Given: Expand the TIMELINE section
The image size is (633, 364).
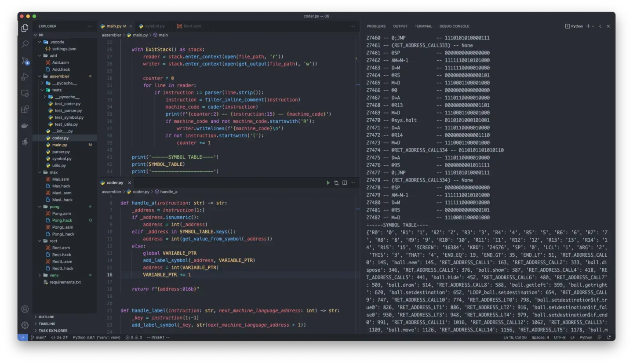Looking at the screenshot, I should 47,324.
